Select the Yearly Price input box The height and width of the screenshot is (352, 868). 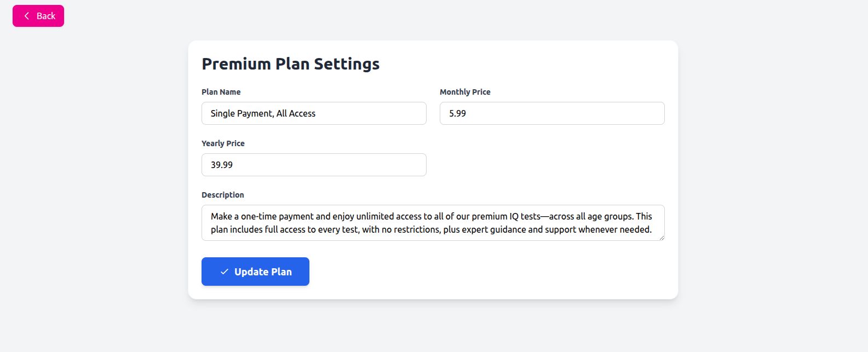(x=314, y=165)
